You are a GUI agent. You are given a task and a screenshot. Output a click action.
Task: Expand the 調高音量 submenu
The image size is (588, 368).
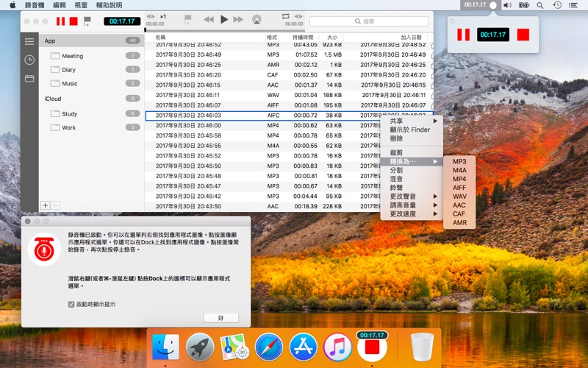tap(412, 205)
